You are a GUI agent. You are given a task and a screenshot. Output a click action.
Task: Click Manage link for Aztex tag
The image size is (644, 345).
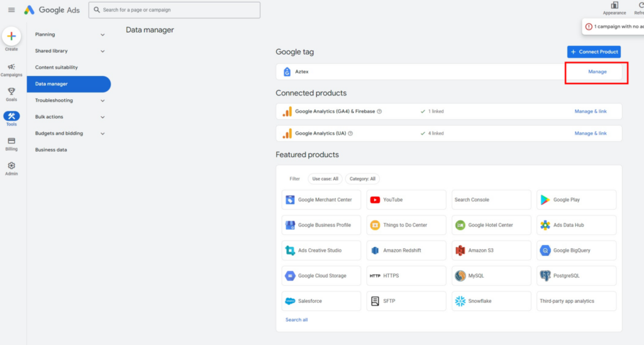click(597, 72)
